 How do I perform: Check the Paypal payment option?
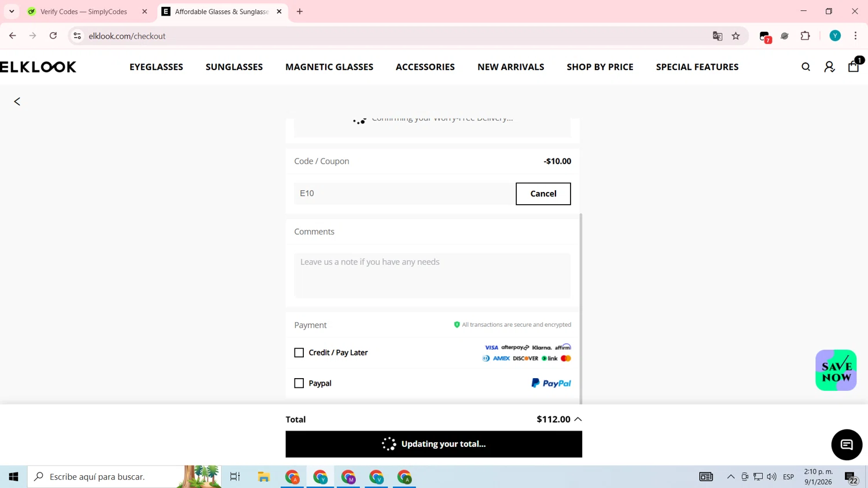click(299, 383)
